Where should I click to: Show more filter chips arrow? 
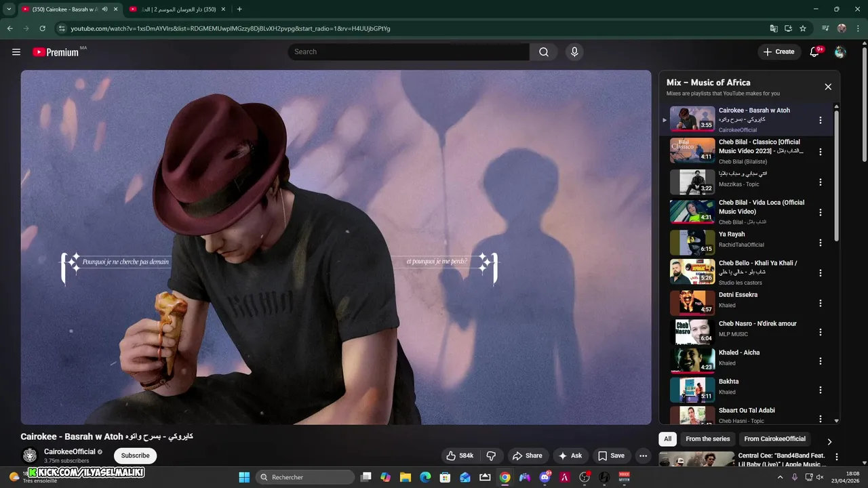tap(829, 441)
